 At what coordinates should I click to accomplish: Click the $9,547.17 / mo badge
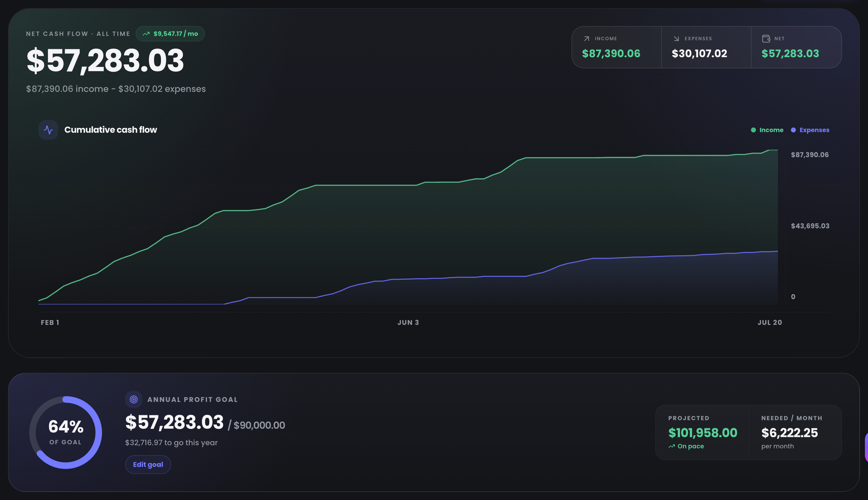[x=170, y=34]
